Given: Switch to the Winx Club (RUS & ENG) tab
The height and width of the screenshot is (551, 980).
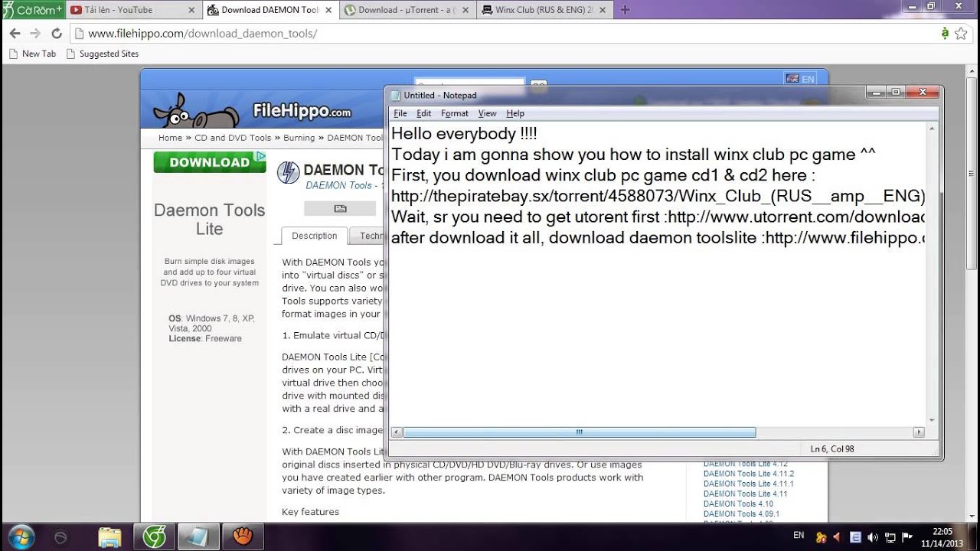Looking at the screenshot, I should [x=544, y=10].
